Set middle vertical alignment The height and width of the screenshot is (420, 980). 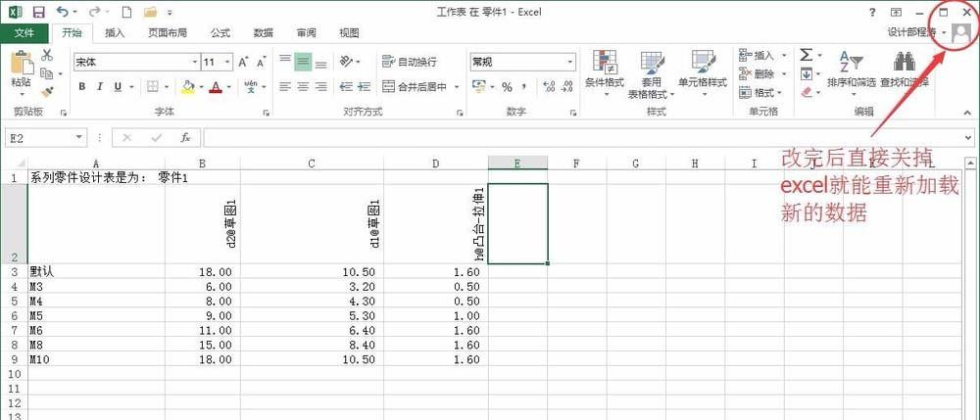point(303,62)
